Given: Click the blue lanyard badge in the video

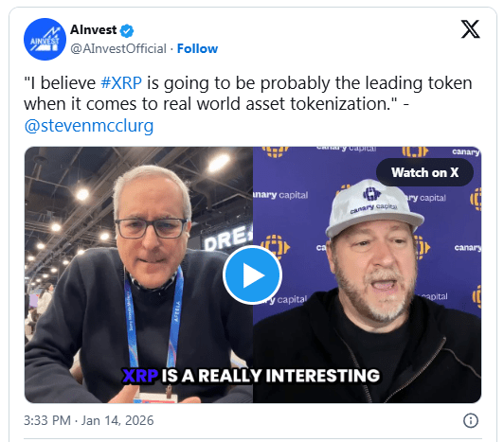Looking at the screenshot, I should (x=154, y=321).
